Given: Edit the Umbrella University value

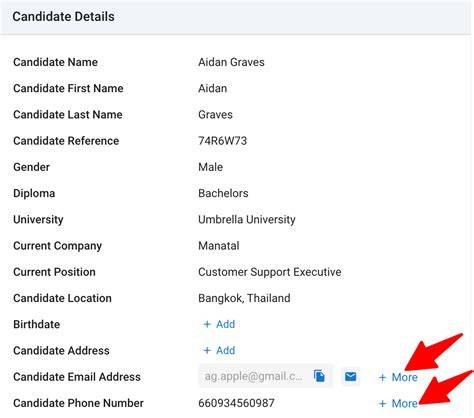Looking at the screenshot, I should (x=247, y=220).
